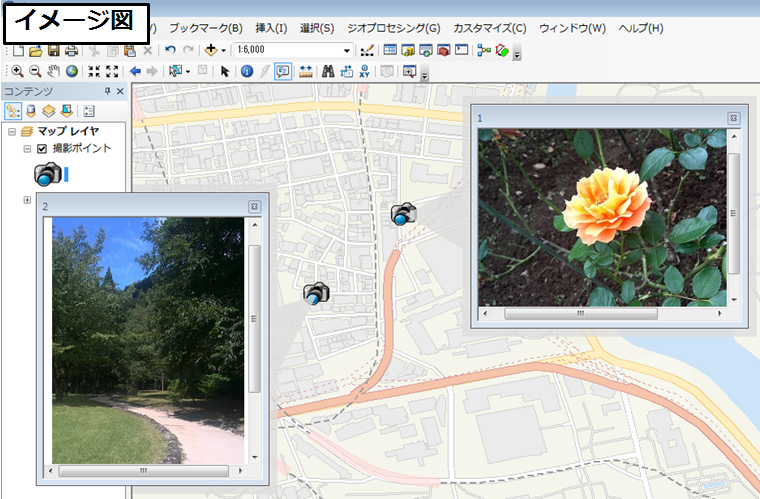Click popup 2 vertical scrollbar thumb
This screenshot has width=760, height=499.
click(254, 319)
